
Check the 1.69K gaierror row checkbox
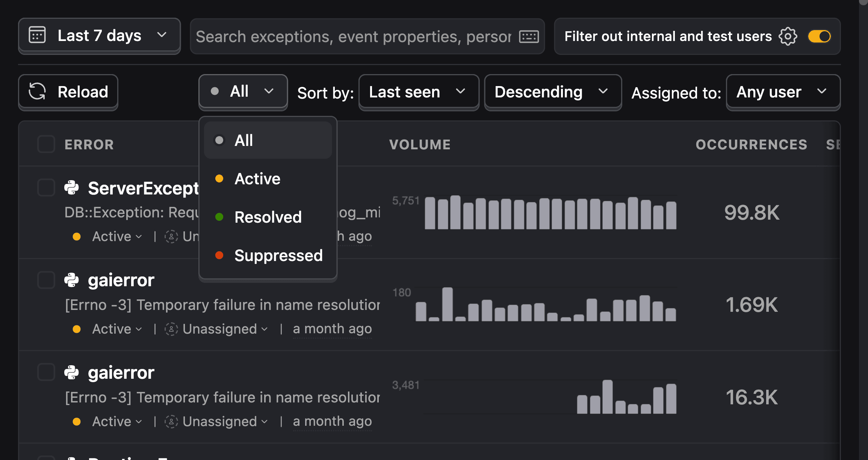46,280
